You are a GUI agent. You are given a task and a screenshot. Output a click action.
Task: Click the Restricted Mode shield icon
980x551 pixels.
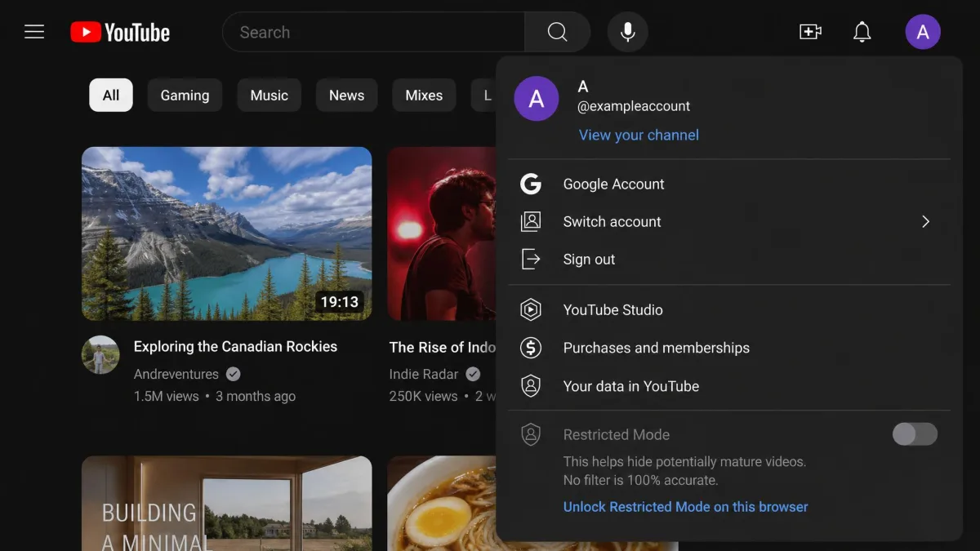pyautogui.click(x=531, y=434)
